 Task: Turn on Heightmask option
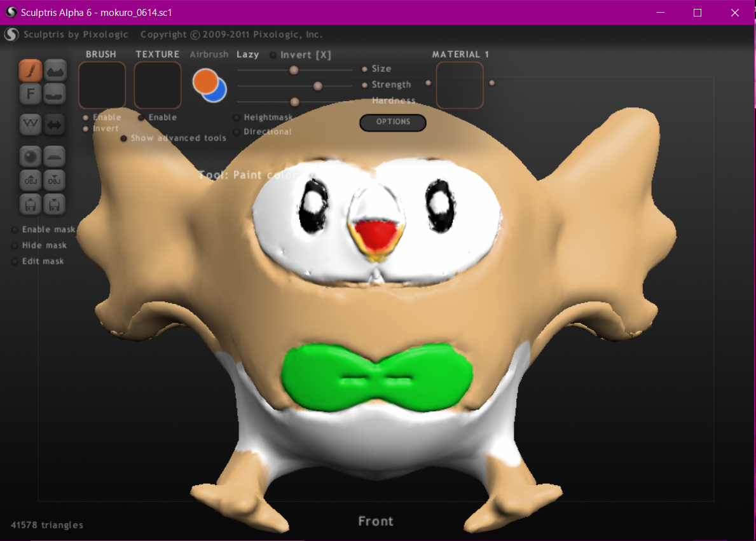(237, 118)
